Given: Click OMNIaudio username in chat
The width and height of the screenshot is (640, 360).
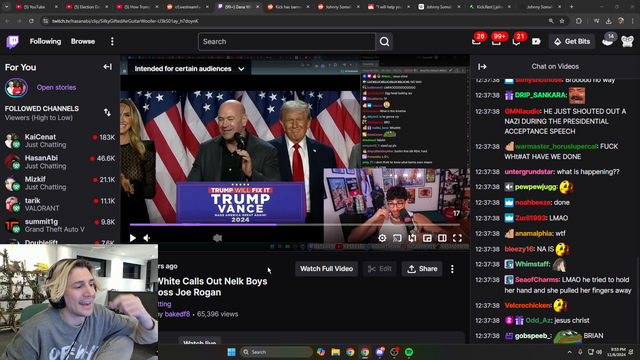Looking at the screenshot, I should (522, 111).
